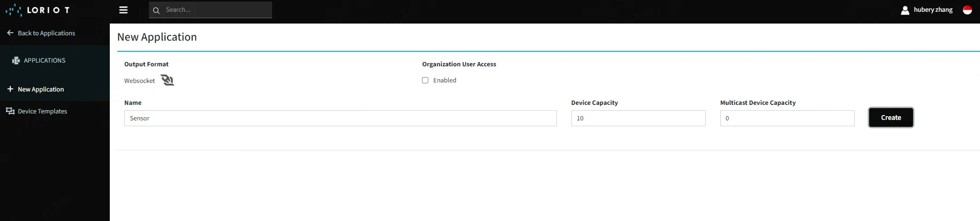
Task: Click the plus icon beside New Application
Action: pos(10,89)
